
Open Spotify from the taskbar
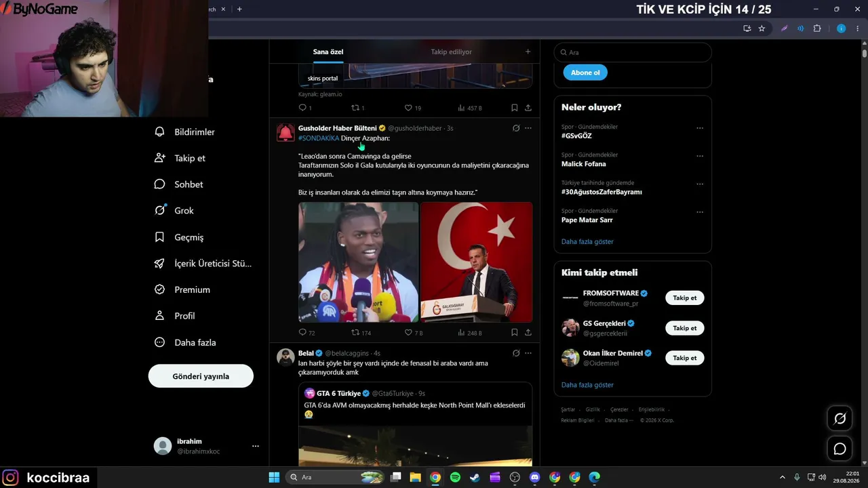(455, 477)
